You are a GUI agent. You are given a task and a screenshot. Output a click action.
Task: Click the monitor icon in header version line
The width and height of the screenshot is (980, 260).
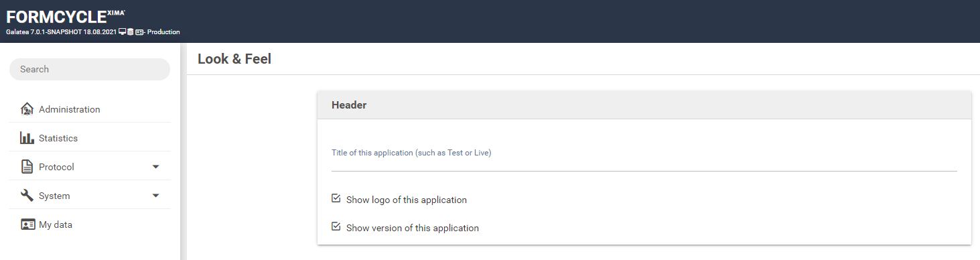coord(122,31)
